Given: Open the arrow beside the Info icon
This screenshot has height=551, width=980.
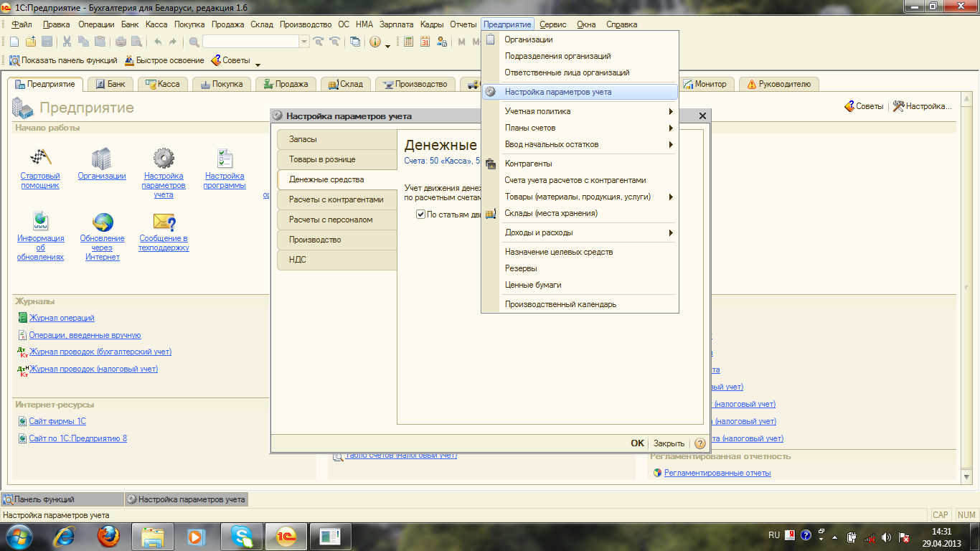Looking at the screenshot, I should coord(387,45).
